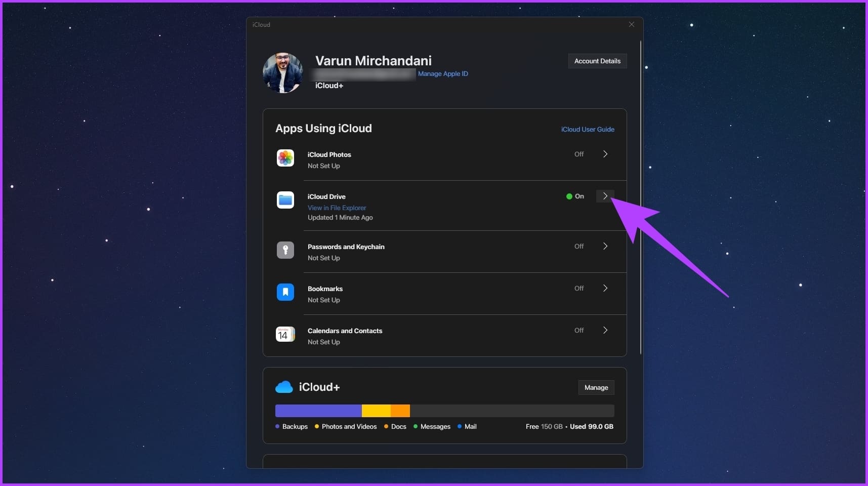Click the Docs legend label

(399, 426)
